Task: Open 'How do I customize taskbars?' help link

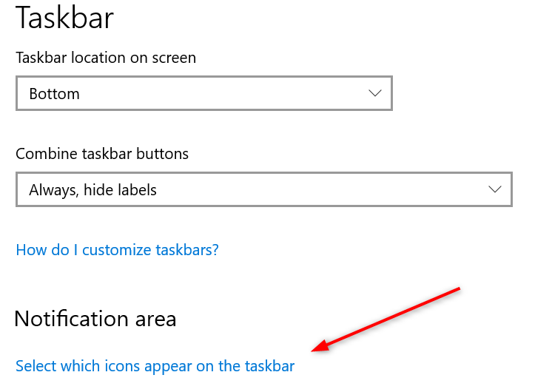Action: [117, 250]
